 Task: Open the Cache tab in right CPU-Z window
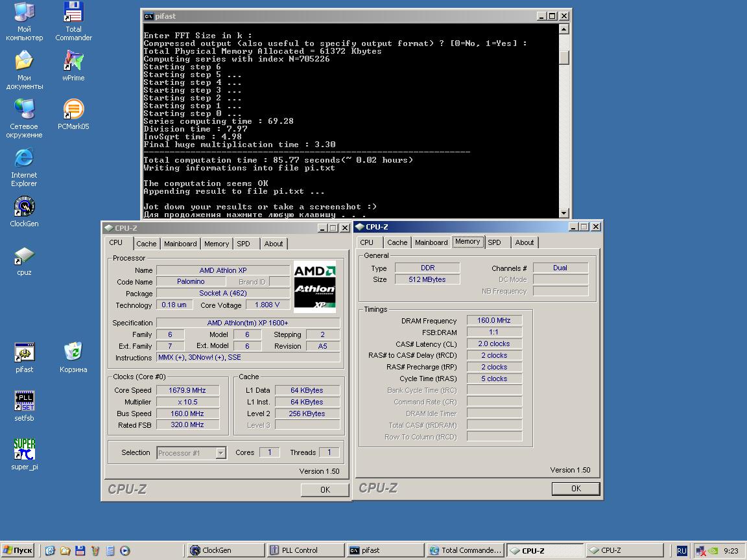397,242
